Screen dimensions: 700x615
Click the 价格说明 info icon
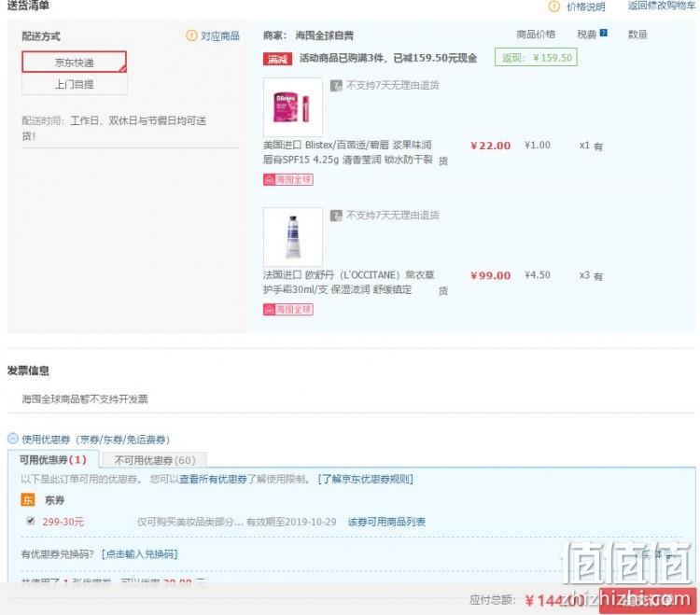(554, 7)
